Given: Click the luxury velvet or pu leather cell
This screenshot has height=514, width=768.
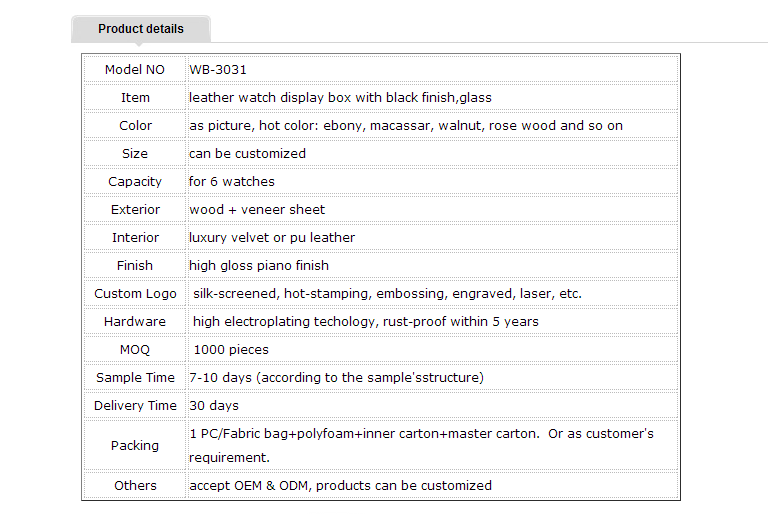Looking at the screenshot, I should click(432, 237).
